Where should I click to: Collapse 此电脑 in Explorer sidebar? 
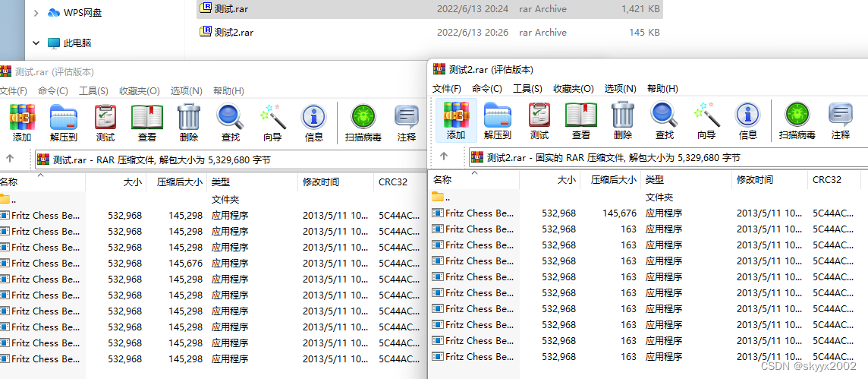[x=36, y=43]
